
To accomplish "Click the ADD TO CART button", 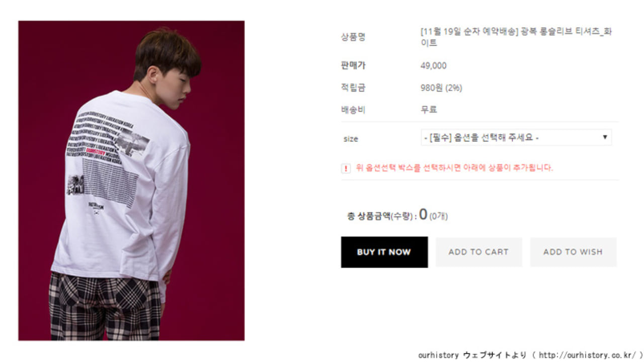I will point(478,252).
